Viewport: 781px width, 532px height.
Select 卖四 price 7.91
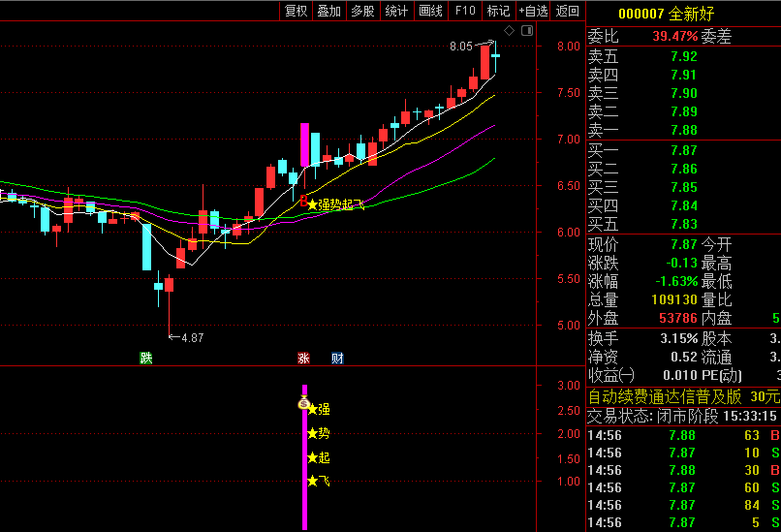684,75
